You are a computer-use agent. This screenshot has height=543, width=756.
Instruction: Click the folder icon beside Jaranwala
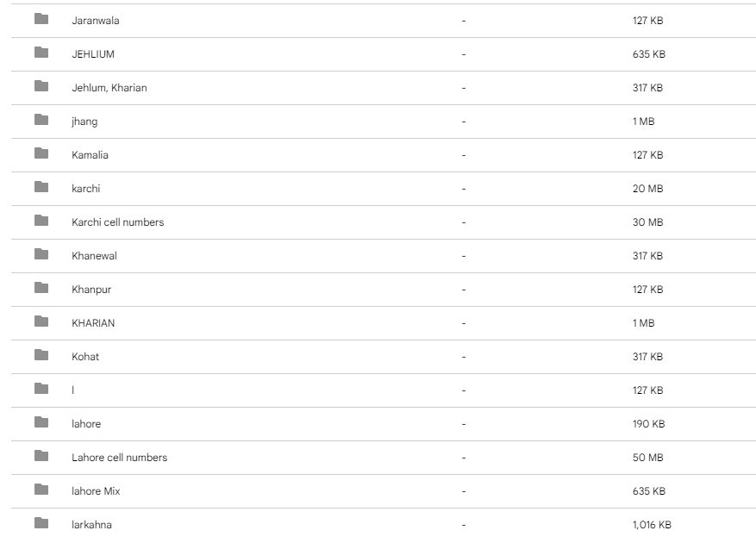click(41, 19)
